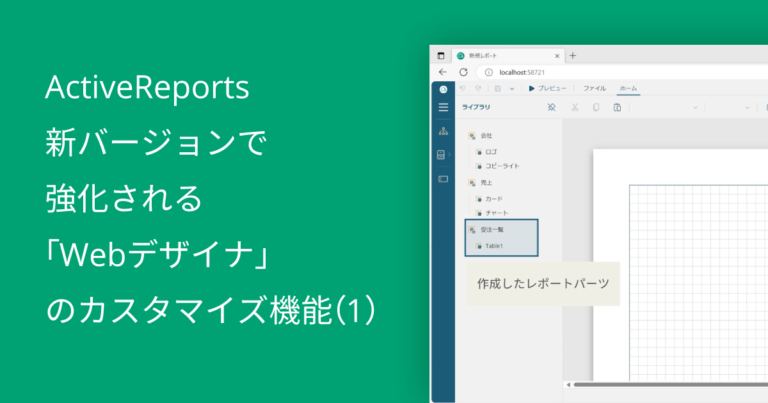768x403 pixels.
Task: Click the save icon
Action: (x=498, y=89)
